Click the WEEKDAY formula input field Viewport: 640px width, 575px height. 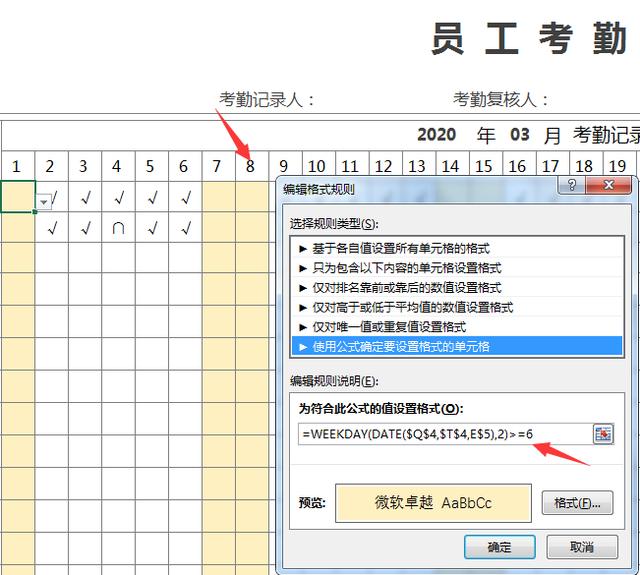click(445, 434)
